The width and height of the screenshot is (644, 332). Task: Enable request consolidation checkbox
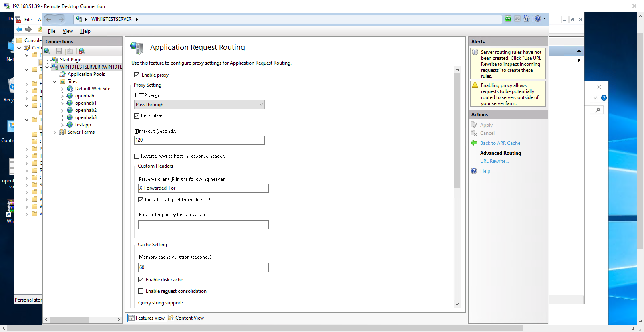141,291
